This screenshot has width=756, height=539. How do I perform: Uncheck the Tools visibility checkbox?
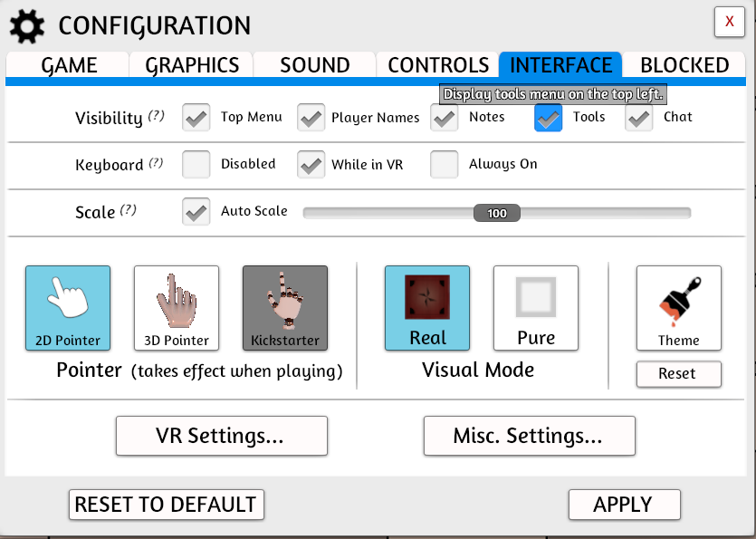point(548,118)
